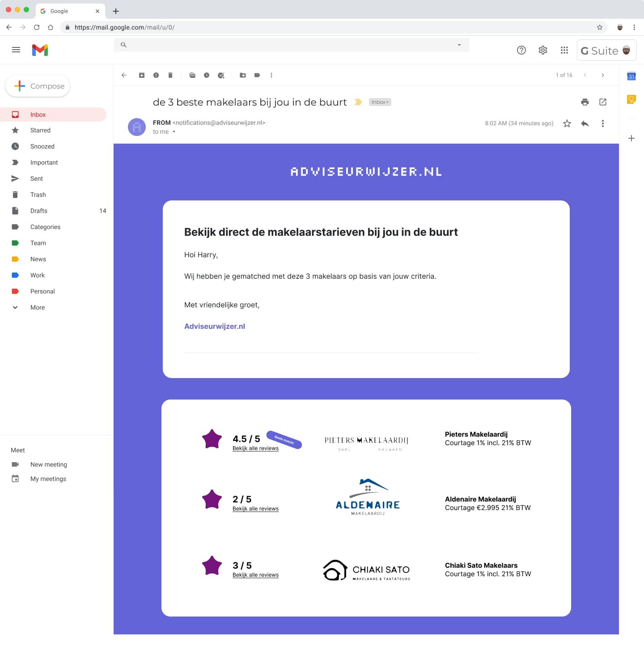Expand the More labels section

[x=37, y=307]
